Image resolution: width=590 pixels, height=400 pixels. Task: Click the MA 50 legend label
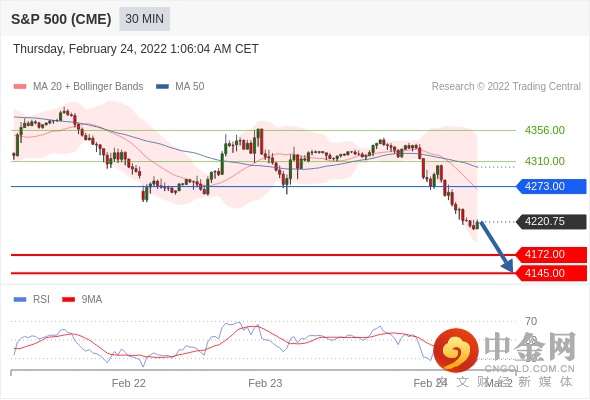pyautogui.click(x=190, y=87)
